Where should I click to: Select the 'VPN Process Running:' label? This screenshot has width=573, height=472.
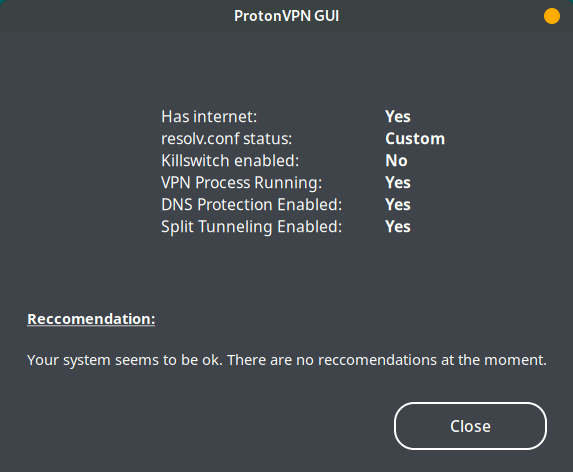tap(242, 182)
